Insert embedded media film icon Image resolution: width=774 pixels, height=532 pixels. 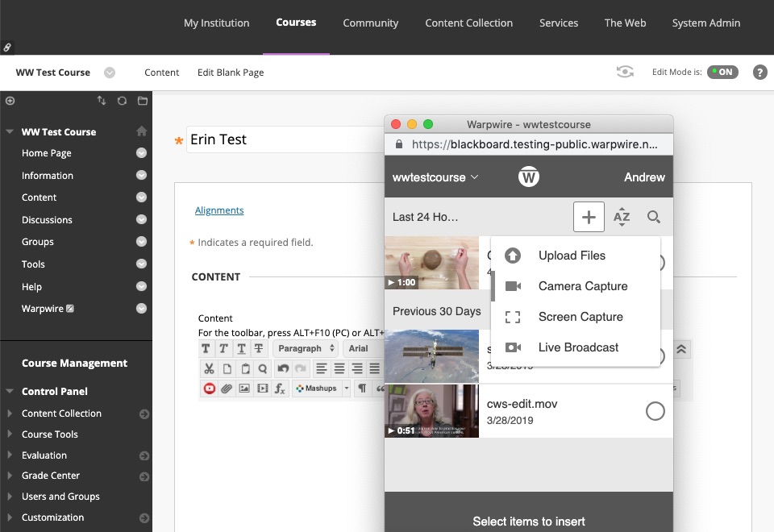(263, 389)
